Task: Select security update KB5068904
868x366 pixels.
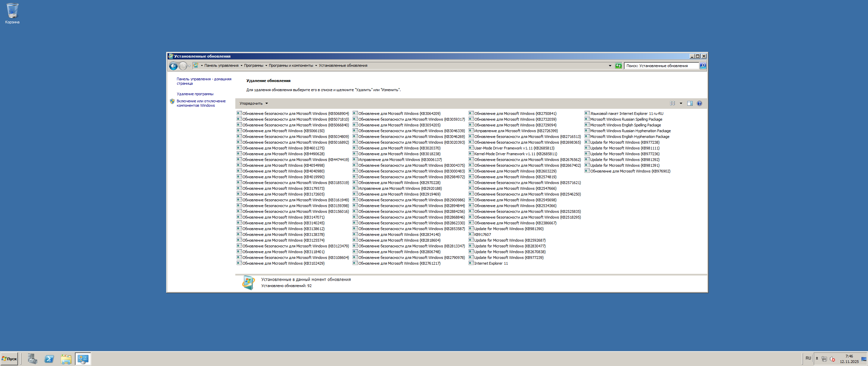Action: 295,114
